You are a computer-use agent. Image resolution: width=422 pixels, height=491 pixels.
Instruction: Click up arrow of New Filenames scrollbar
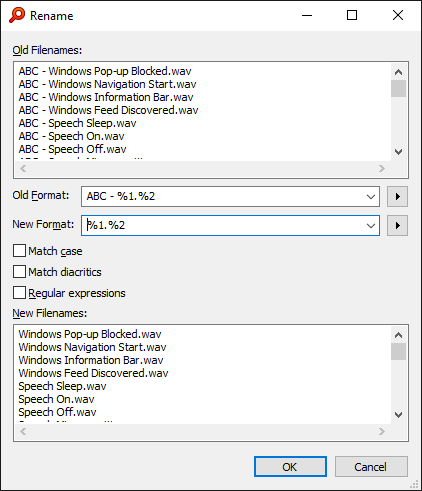click(398, 335)
